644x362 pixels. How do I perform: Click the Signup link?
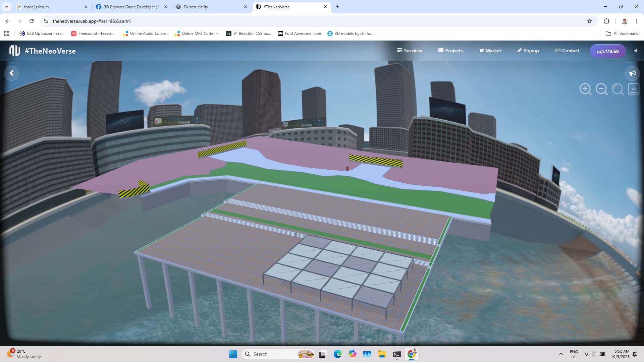point(528,51)
